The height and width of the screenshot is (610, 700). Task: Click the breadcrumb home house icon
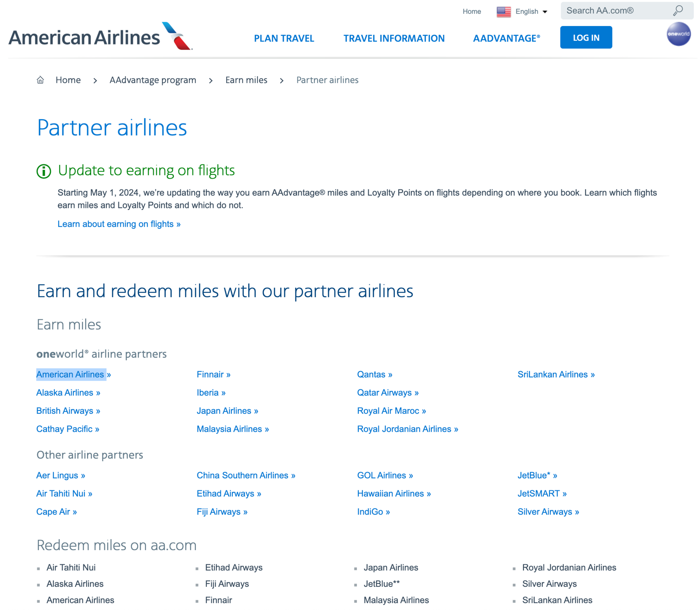[40, 80]
